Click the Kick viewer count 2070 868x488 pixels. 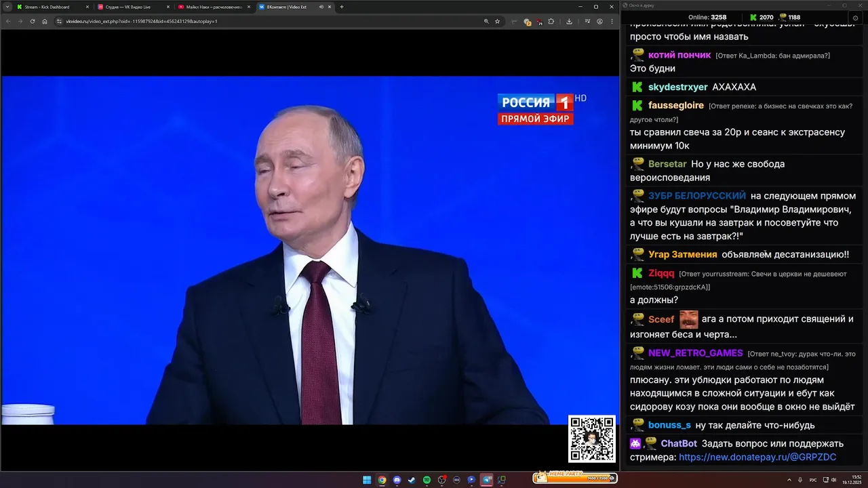tap(761, 17)
